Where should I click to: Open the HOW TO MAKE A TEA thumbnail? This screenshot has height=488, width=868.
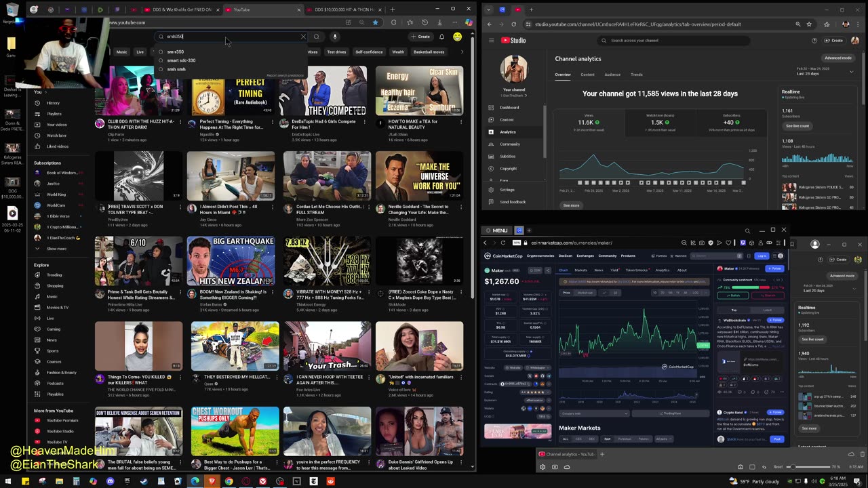pyautogui.click(x=420, y=90)
